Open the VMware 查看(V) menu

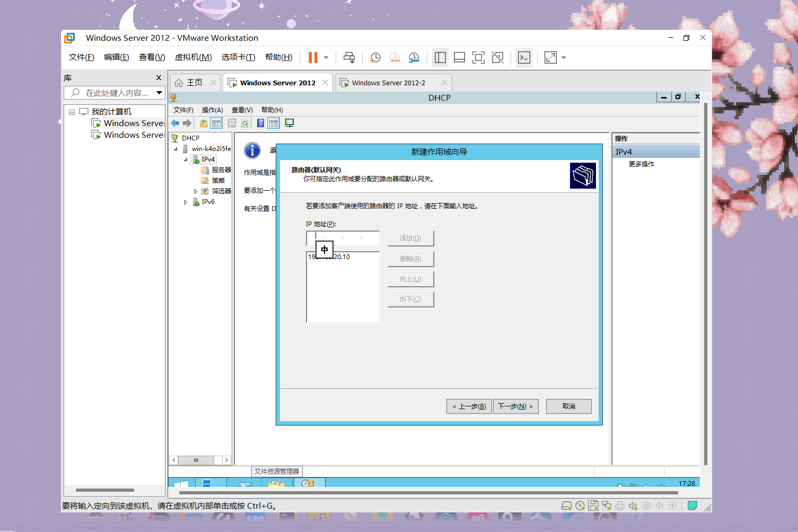click(x=152, y=57)
